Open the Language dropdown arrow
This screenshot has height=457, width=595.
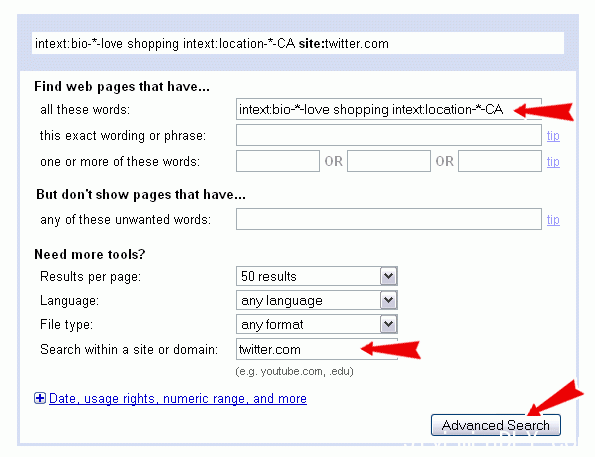tap(389, 300)
